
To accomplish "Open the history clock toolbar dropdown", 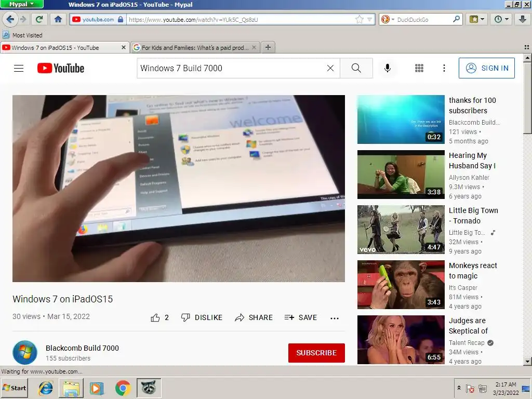I will (x=501, y=19).
